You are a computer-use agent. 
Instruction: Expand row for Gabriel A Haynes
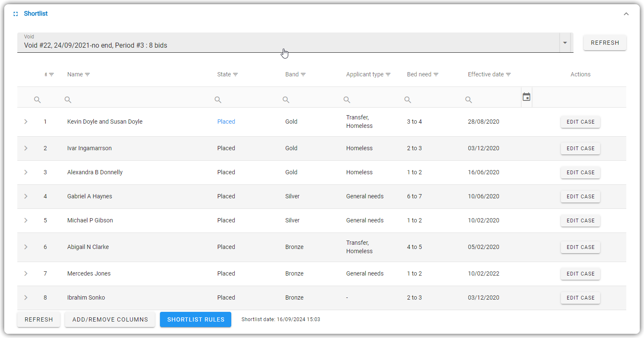[x=26, y=196]
